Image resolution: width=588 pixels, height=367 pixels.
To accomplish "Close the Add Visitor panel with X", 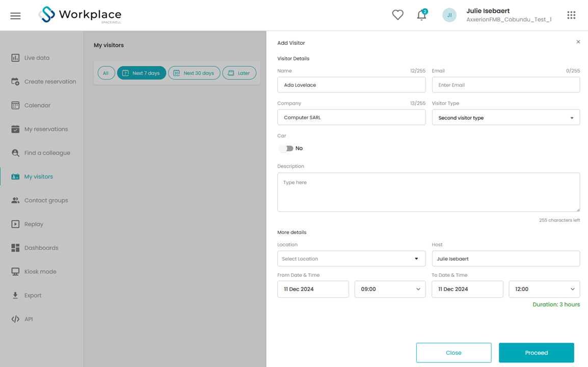I will point(578,42).
